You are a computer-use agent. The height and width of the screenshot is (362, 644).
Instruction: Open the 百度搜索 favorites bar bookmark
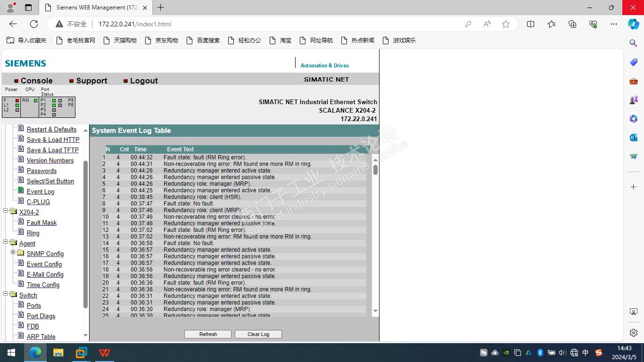tap(203, 41)
